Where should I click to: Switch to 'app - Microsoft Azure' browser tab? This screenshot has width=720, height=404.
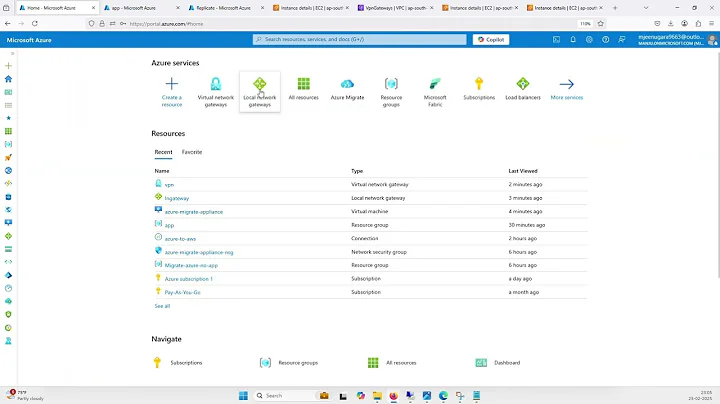(141, 8)
